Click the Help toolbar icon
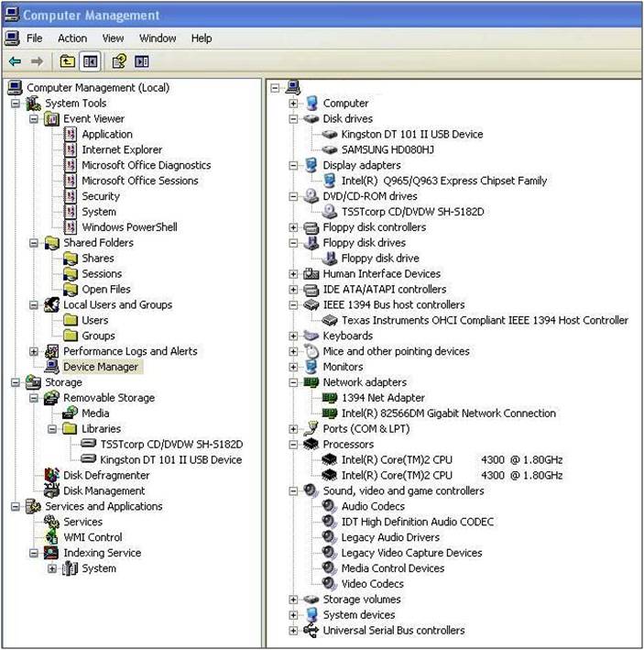 [118, 61]
